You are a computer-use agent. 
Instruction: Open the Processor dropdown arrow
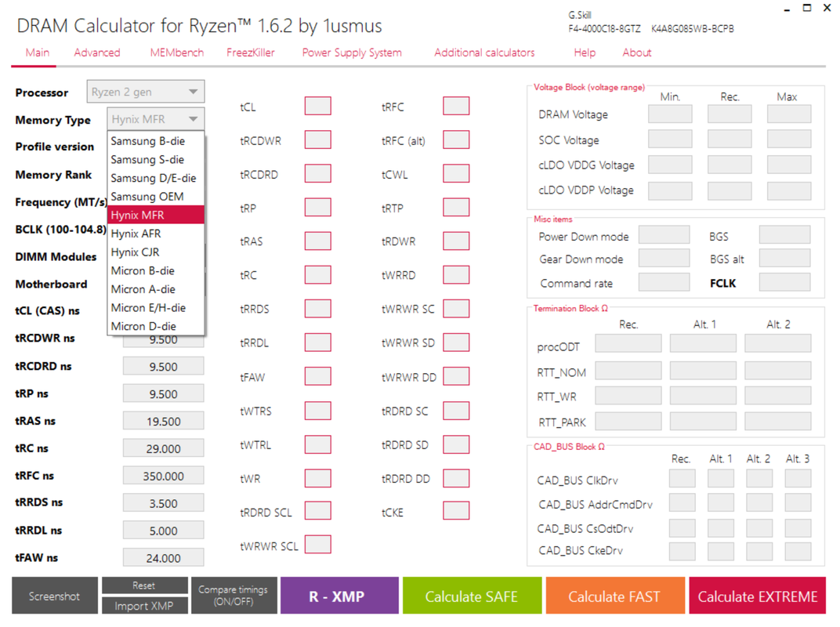point(194,92)
